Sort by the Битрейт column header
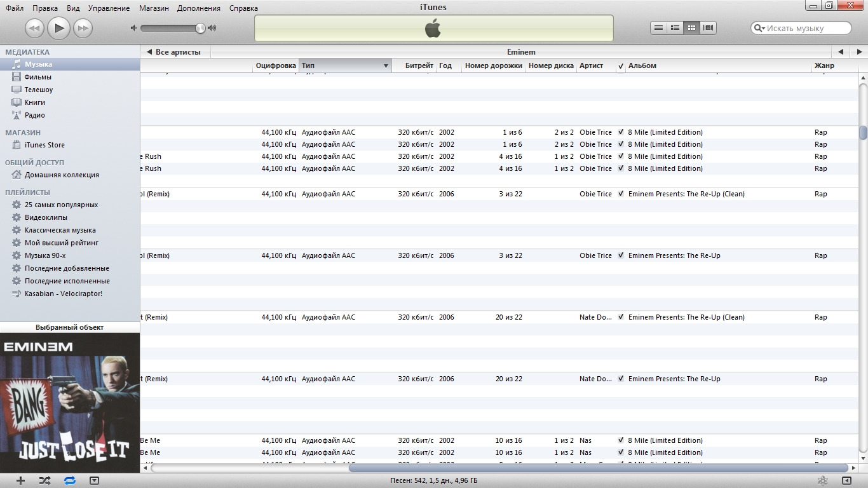The width and height of the screenshot is (868, 488). 414,66
